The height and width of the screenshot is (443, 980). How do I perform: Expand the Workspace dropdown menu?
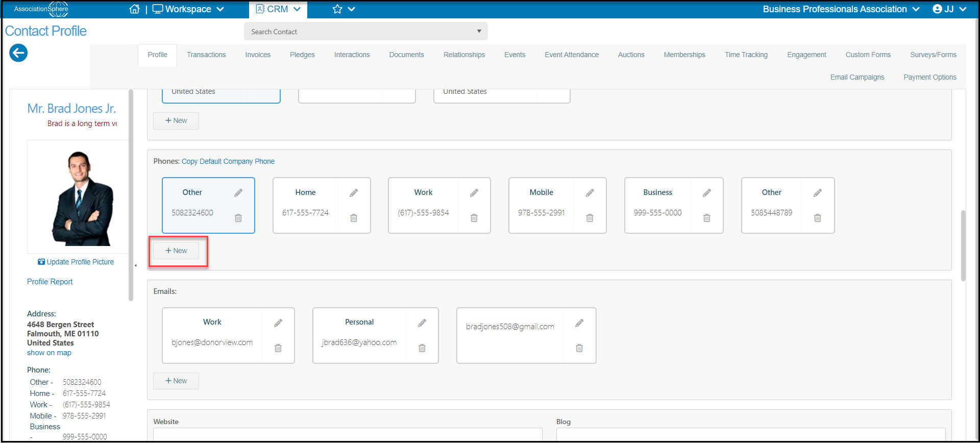tap(188, 9)
